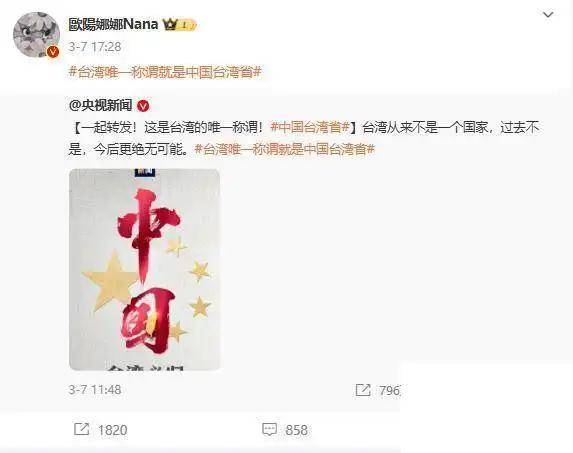573x453 pixels.
Task: Open the 3-7 11:48 original post timestamp
Action: click(x=95, y=390)
